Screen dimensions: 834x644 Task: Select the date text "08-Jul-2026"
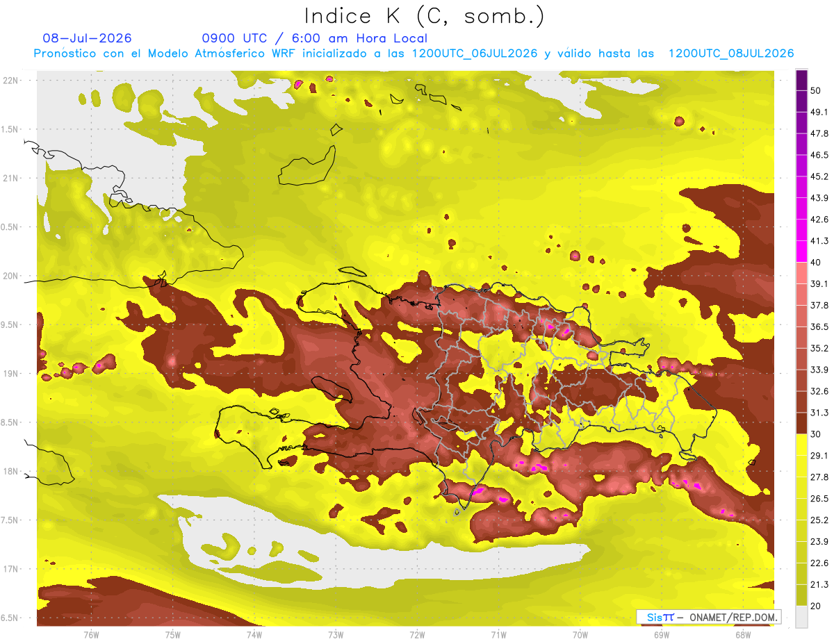(87, 38)
